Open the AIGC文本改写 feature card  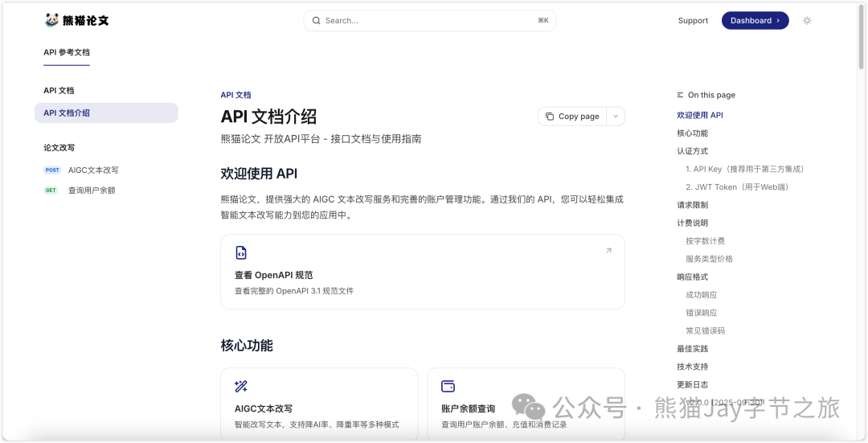319,404
